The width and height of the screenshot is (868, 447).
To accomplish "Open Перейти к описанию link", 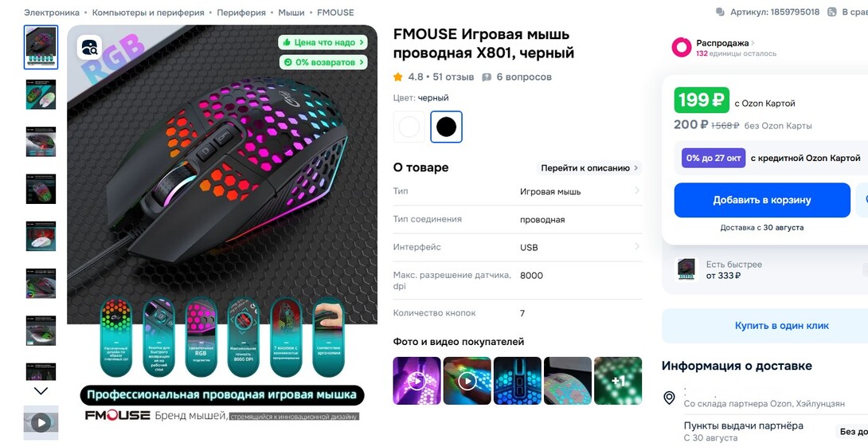I will (x=589, y=168).
